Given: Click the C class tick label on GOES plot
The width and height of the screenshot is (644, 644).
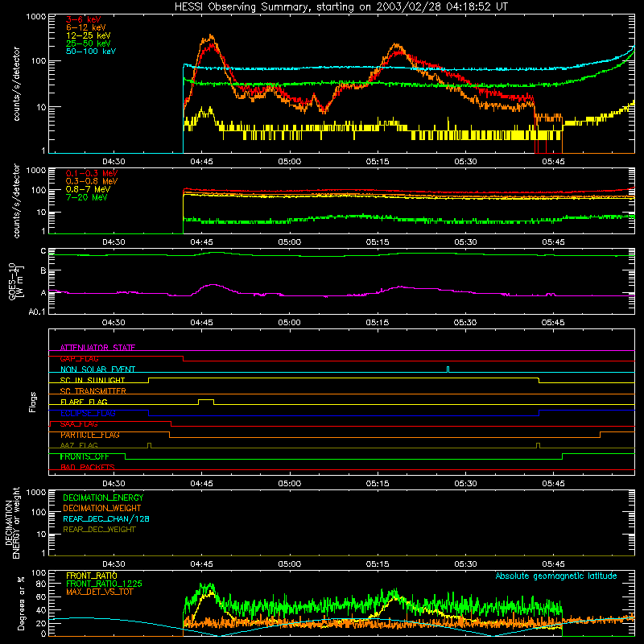Looking at the screenshot, I should pyautogui.click(x=43, y=251).
